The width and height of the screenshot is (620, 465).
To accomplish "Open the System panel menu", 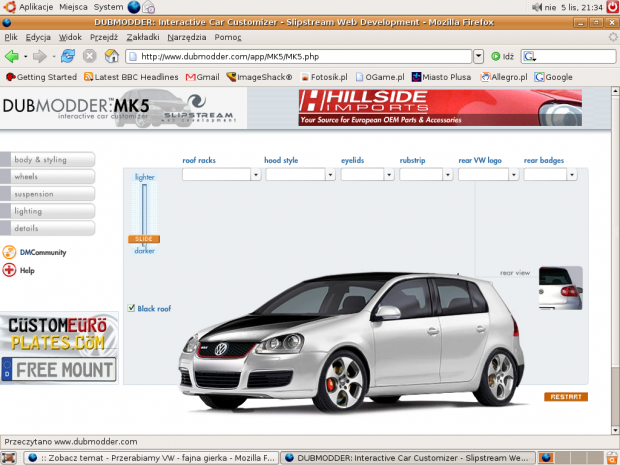I will click(108, 7).
